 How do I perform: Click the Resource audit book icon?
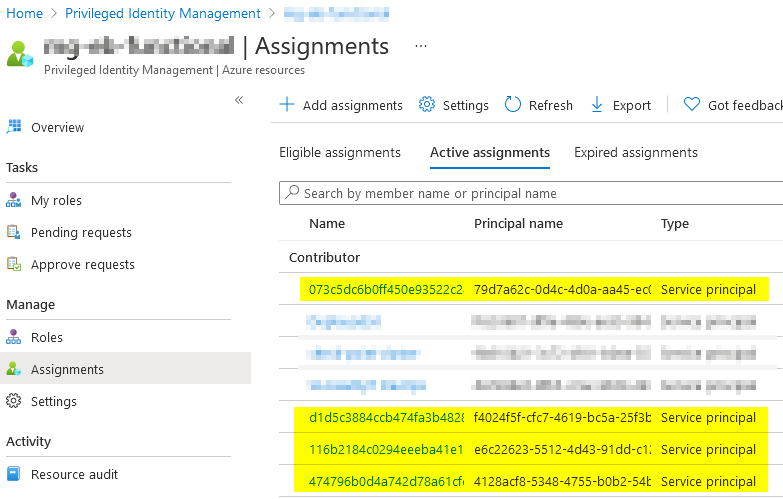(13, 474)
